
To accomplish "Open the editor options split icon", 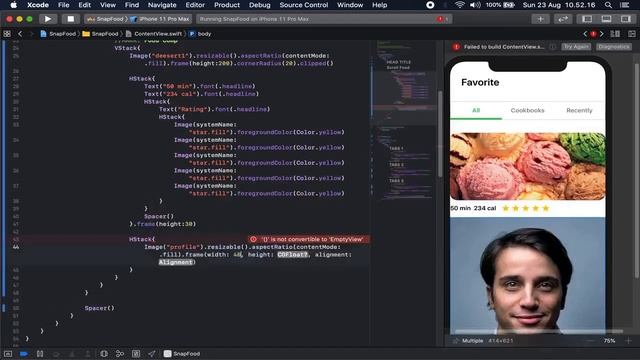I will [615, 34].
